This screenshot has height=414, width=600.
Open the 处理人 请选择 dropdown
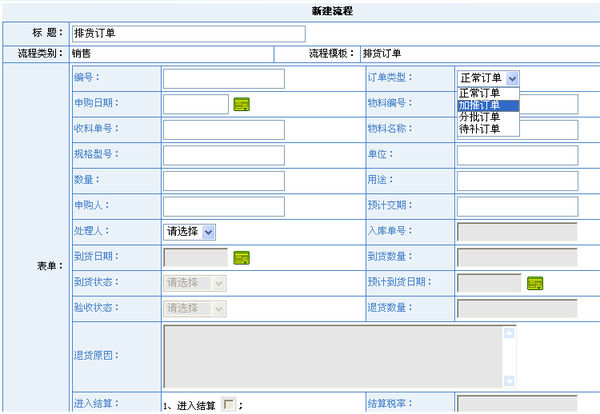click(x=189, y=232)
